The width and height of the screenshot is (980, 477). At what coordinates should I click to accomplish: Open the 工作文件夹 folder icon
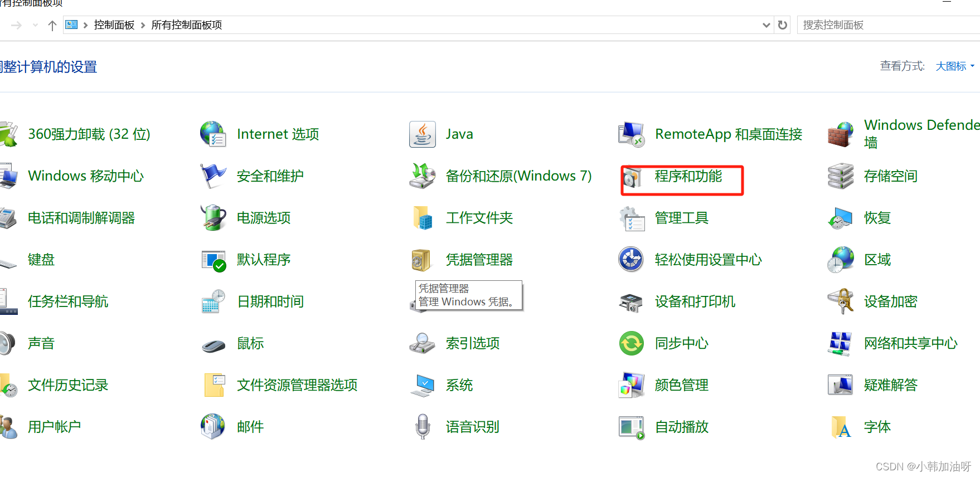[x=422, y=218]
